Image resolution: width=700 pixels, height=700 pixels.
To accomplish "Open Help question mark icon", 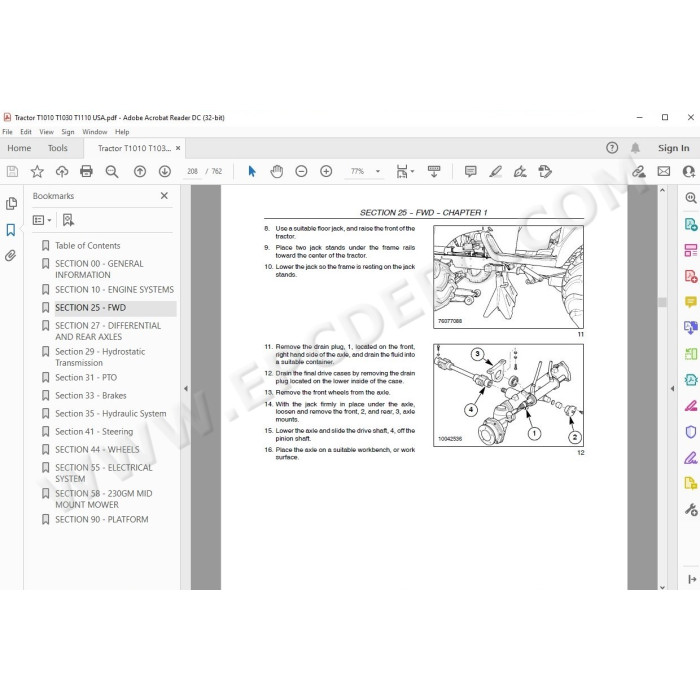I will click(612, 148).
